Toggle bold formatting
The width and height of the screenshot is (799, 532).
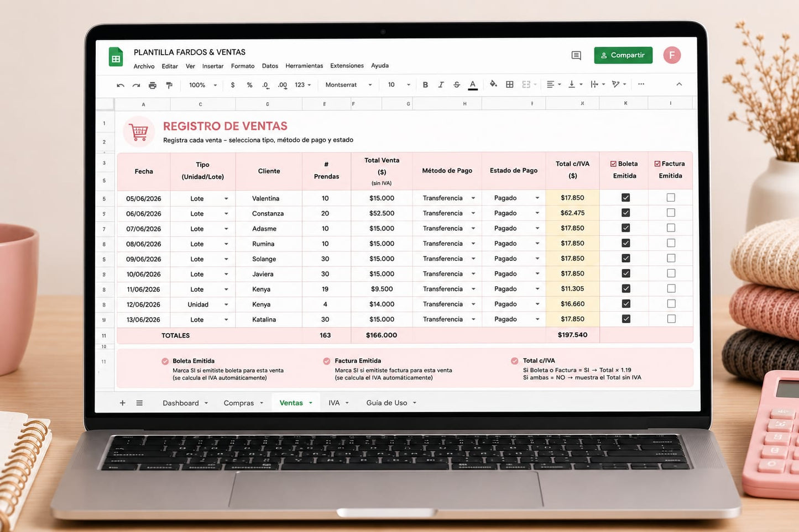(x=425, y=85)
